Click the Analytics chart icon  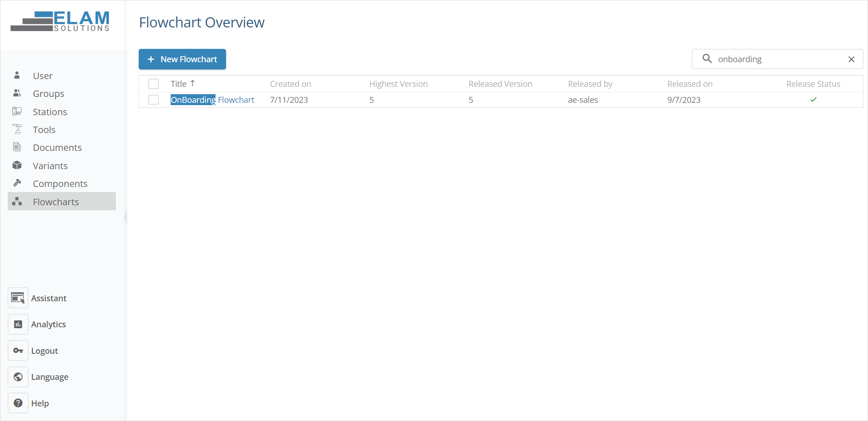[x=18, y=324]
